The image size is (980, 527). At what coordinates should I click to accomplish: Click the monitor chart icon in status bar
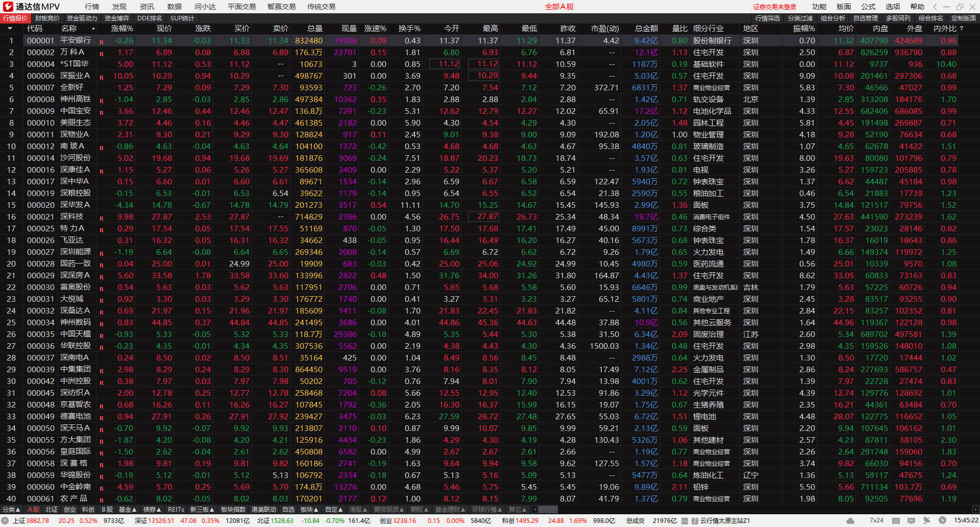[x=912, y=521]
